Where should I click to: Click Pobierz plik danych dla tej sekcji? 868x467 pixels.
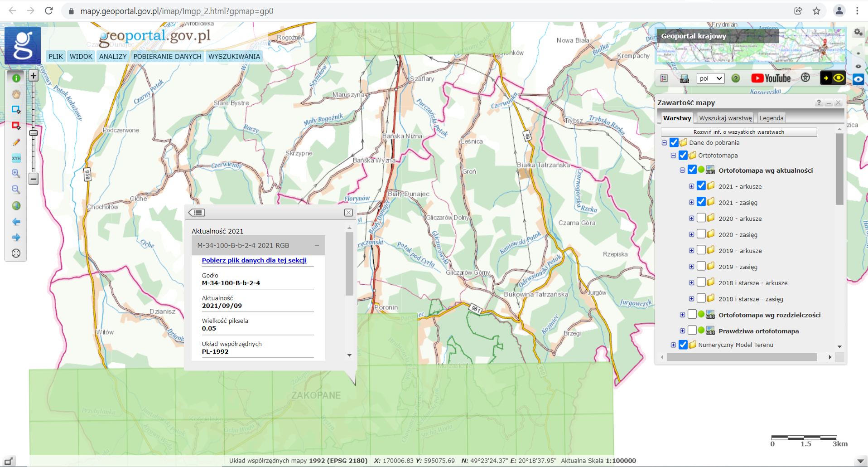pyautogui.click(x=254, y=260)
